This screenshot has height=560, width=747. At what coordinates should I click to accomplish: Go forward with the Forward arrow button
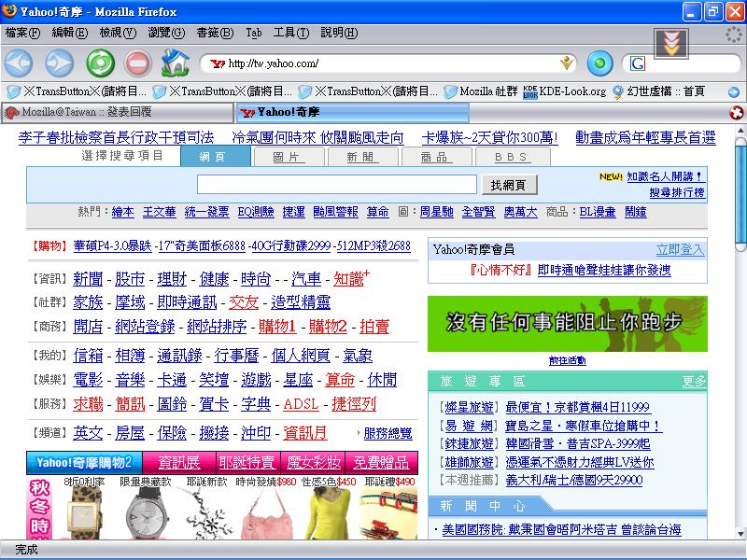pos(59,63)
